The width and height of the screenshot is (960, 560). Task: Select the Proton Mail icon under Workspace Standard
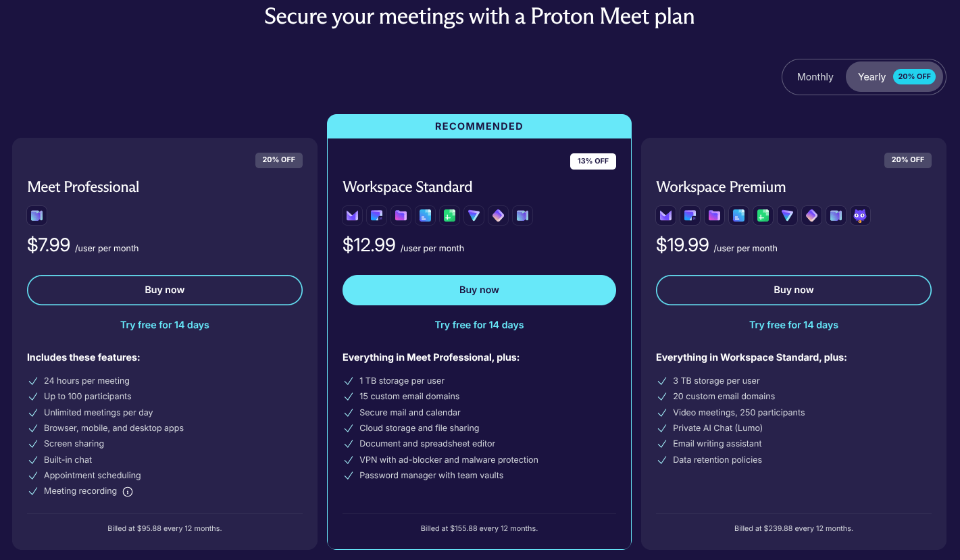[352, 215]
